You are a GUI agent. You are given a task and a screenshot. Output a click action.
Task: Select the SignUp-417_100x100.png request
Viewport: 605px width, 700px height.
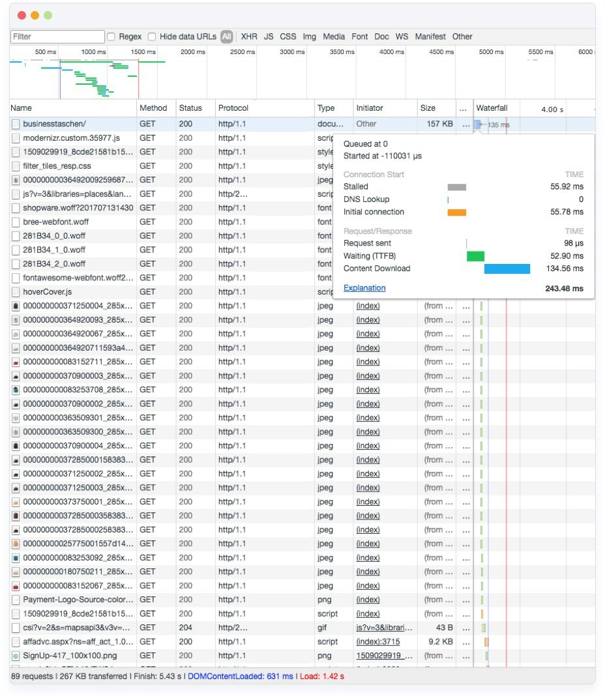(x=70, y=656)
